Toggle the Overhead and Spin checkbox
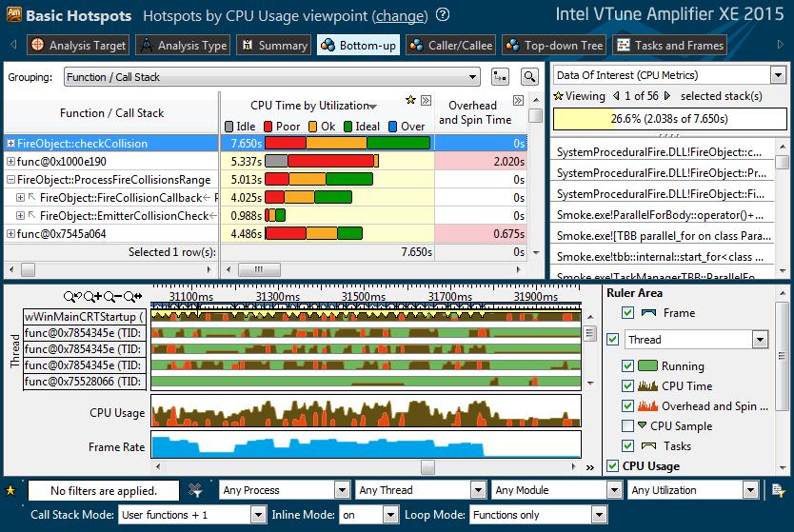This screenshot has width=794, height=532. [628, 406]
